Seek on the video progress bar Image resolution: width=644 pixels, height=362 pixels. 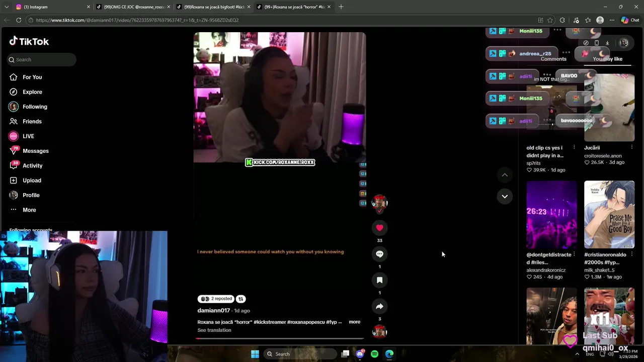pos(280,338)
